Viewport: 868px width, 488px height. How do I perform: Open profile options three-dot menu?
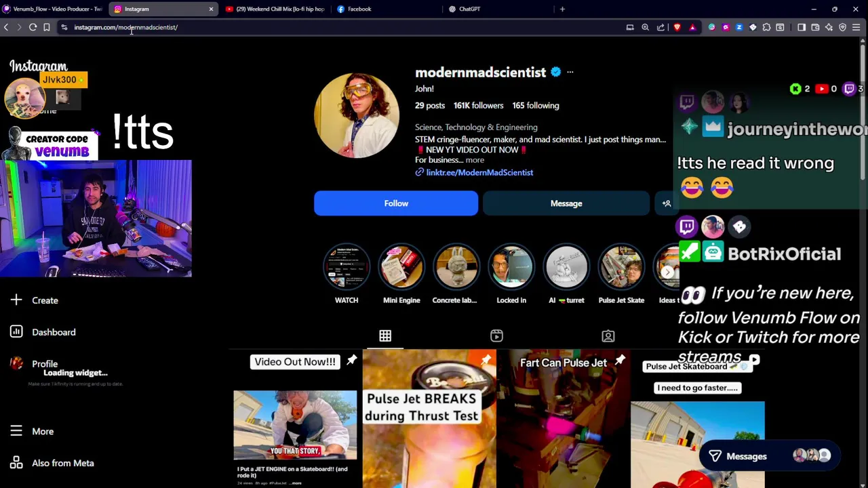(570, 72)
